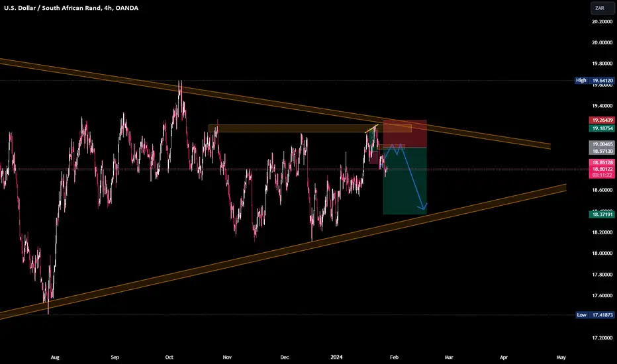617x364 pixels.
Task: Click the 03:11:22 bar countdown timer
Action: pyautogui.click(x=602, y=175)
